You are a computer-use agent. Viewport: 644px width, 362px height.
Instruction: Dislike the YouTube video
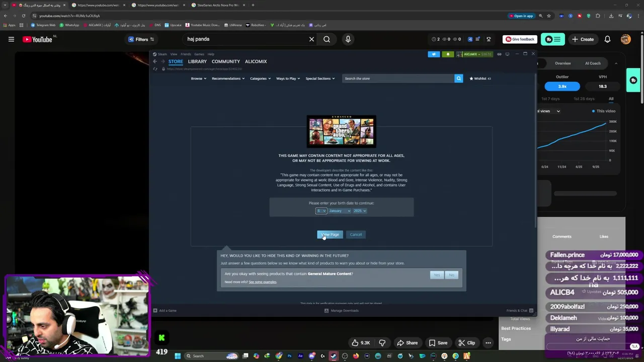382,343
